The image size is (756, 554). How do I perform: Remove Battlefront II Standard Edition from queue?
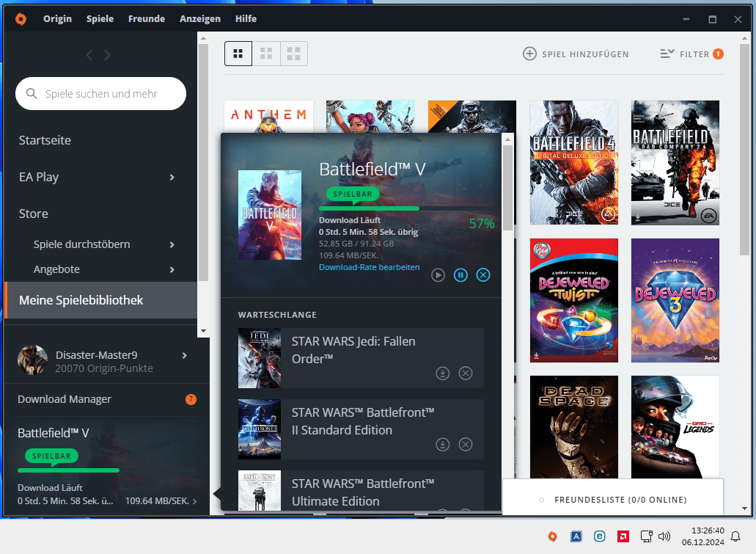coord(466,445)
